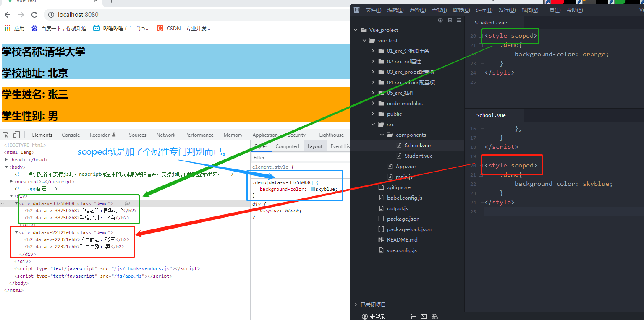Open the /js/app.js script link

(128, 276)
